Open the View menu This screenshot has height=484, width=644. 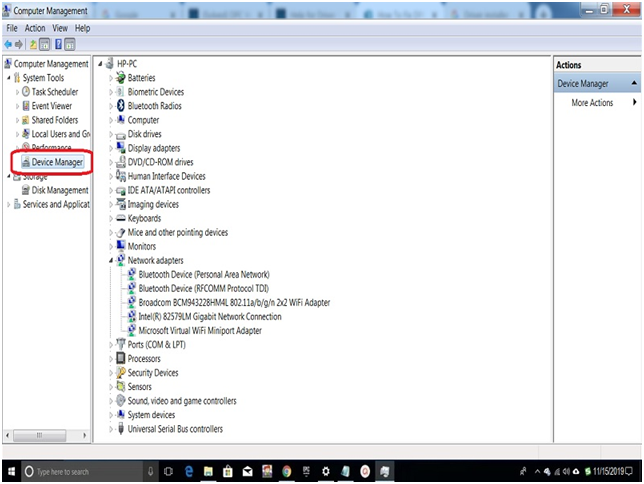click(60, 28)
